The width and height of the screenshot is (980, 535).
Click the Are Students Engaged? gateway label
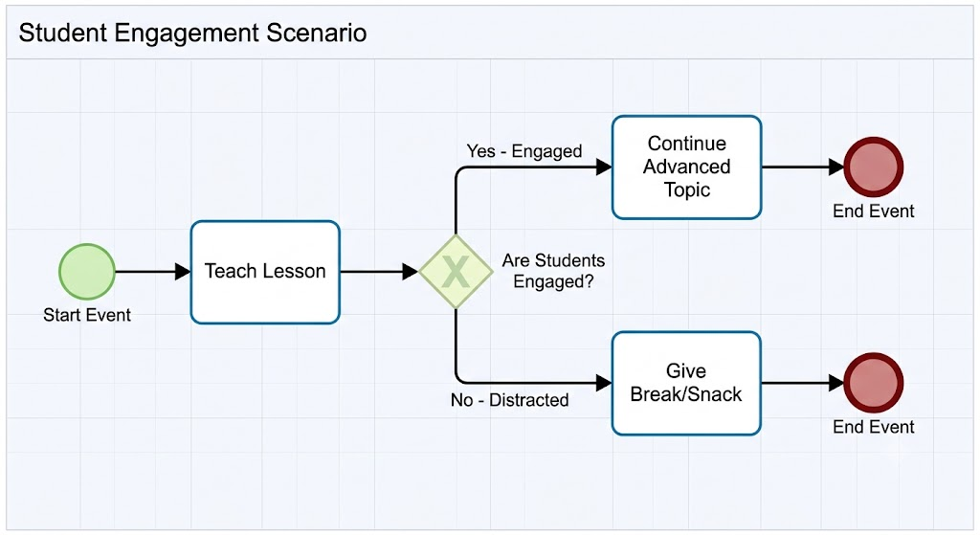tap(554, 271)
